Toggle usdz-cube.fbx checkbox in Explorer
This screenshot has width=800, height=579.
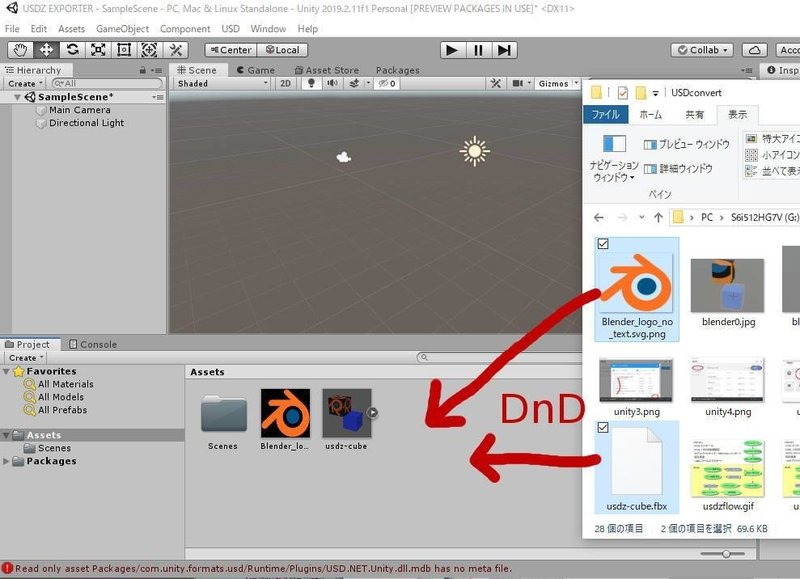tap(603, 427)
